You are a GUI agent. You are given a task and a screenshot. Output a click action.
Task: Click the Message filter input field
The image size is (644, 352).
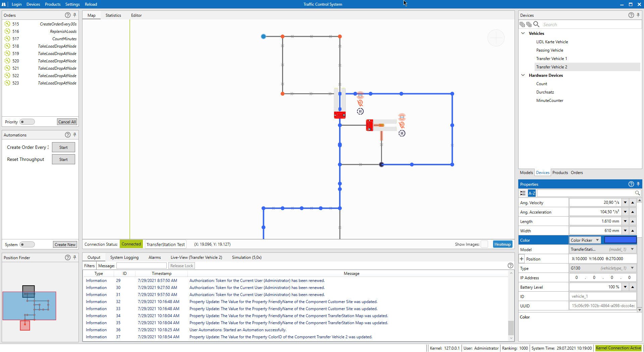[x=141, y=266]
